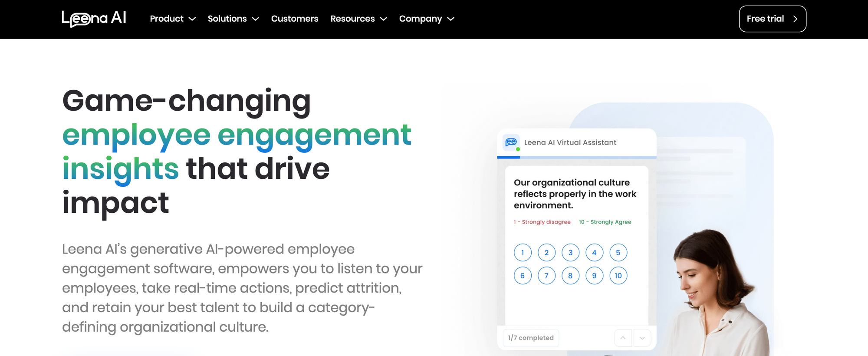Select rating 10 Strongly Agree circle

tap(618, 276)
